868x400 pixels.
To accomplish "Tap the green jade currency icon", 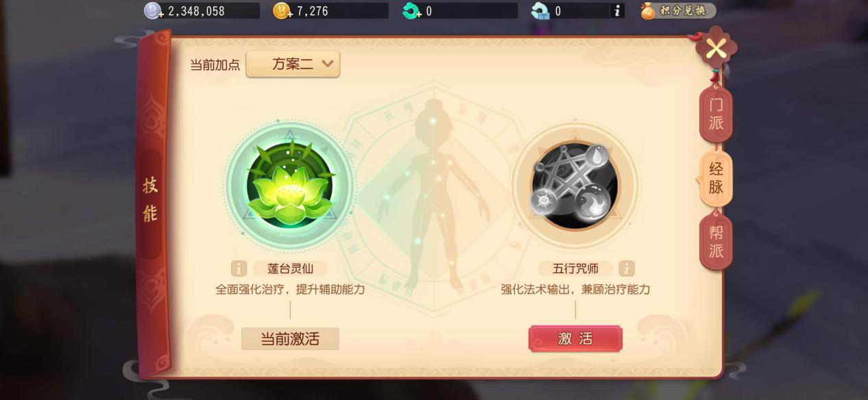I will [411, 11].
